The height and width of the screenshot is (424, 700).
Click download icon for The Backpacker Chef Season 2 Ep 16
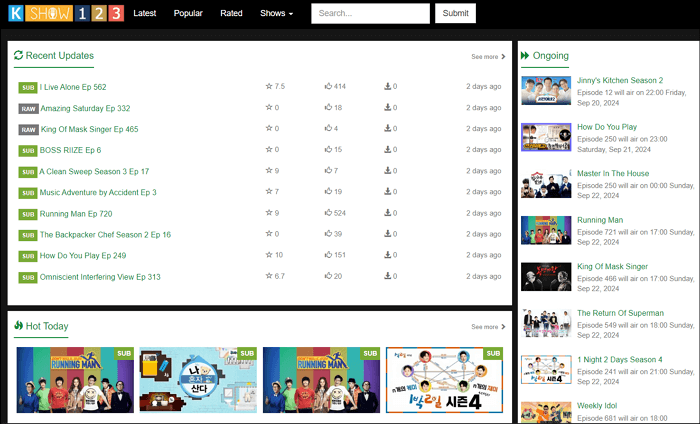pyautogui.click(x=388, y=233)
